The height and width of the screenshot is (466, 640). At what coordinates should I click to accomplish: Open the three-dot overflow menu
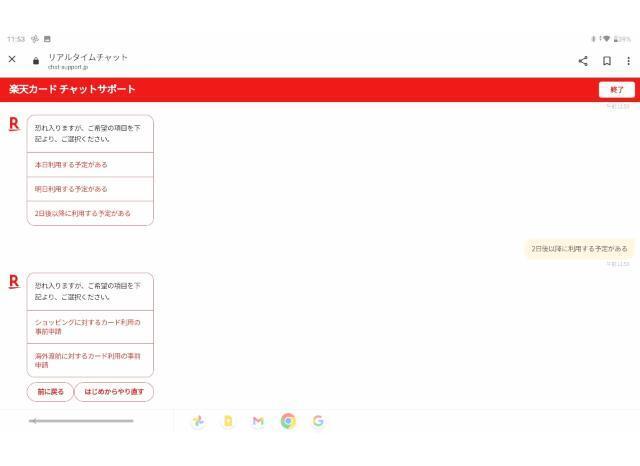[x=629, y=61]
